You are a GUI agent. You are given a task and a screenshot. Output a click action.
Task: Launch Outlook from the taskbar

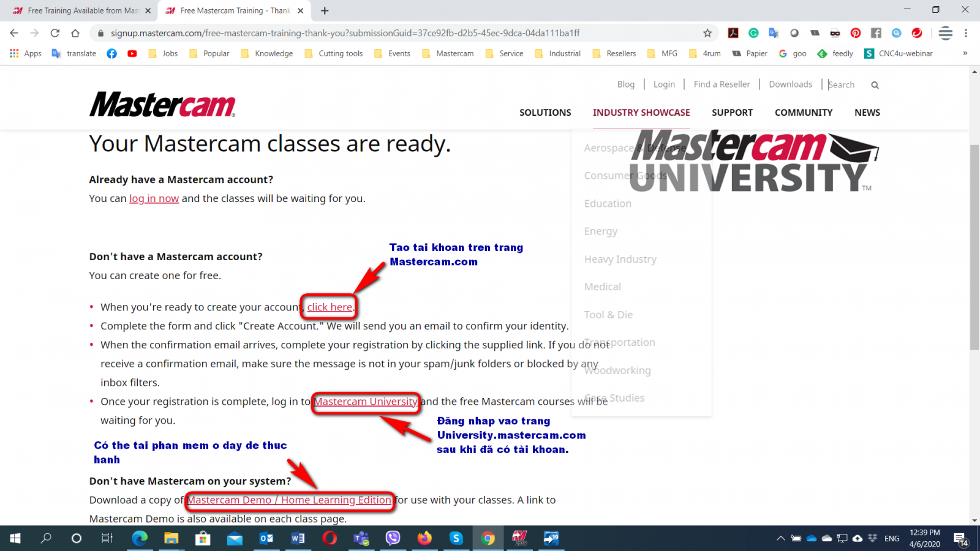[266, 538]
